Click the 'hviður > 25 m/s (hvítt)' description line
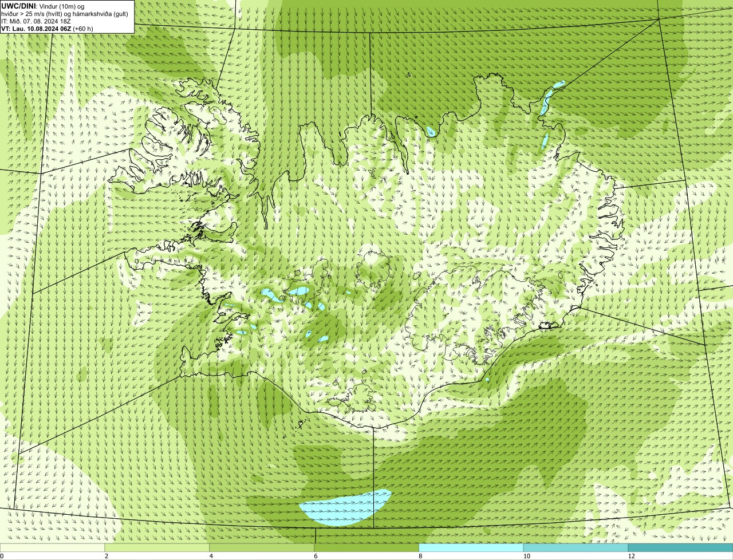Screen dimensions: 733x560 tap(65, 13)
